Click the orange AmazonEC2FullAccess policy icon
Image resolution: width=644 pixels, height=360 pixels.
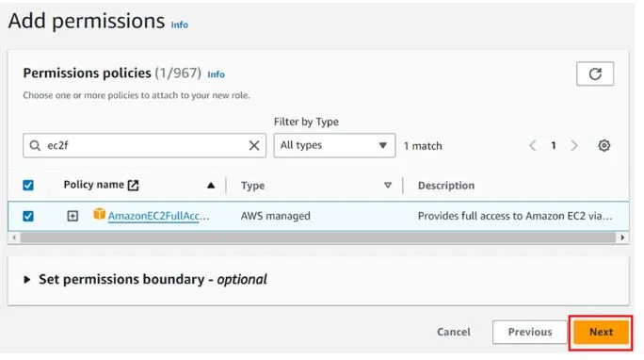point(99,214)
